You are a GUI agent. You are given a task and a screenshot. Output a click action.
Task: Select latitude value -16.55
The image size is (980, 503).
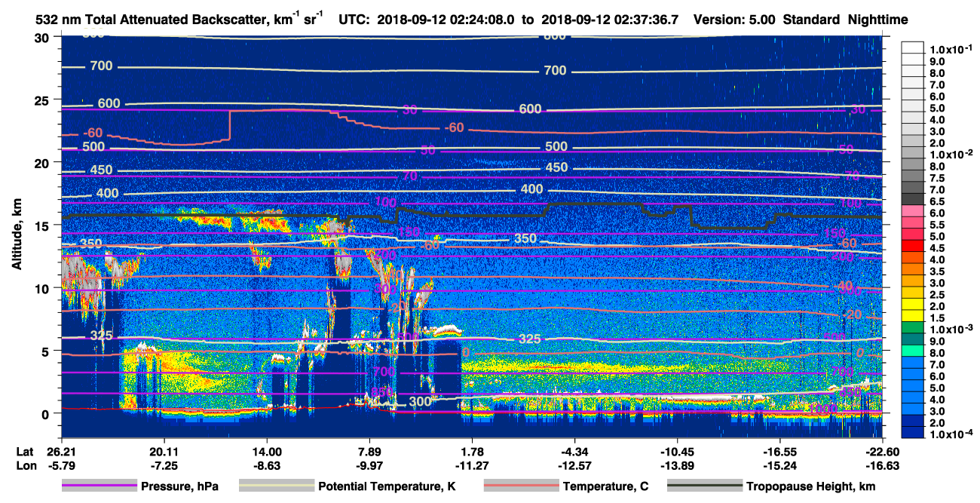(x=779, y=451)
